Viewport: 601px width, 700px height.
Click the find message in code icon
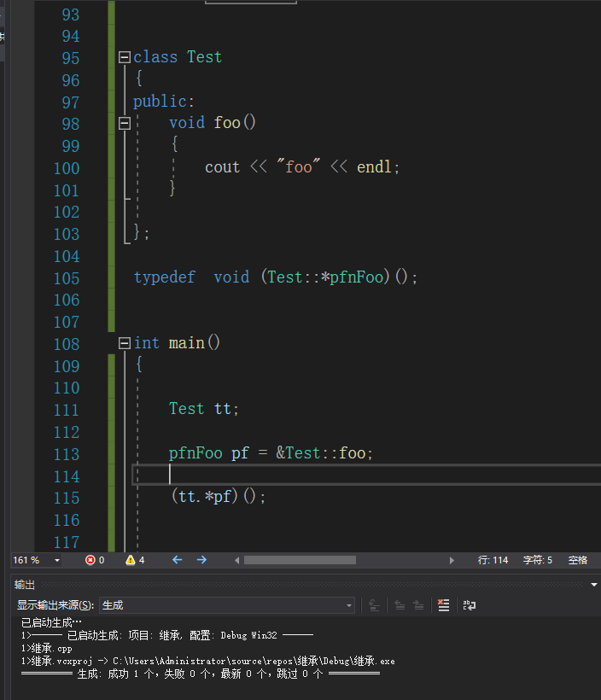pyautogui.click(x=374, y=605)
